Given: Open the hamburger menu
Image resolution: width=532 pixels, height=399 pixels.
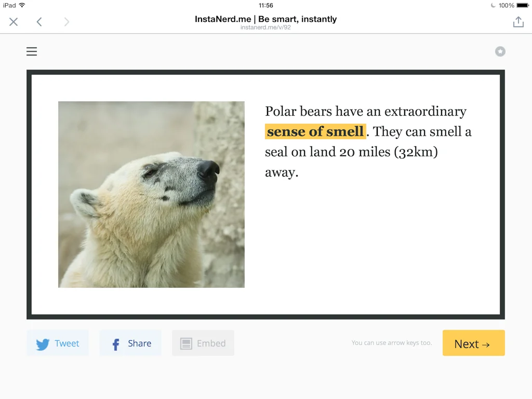Looking at the screenshot, I should click(32, 51).
